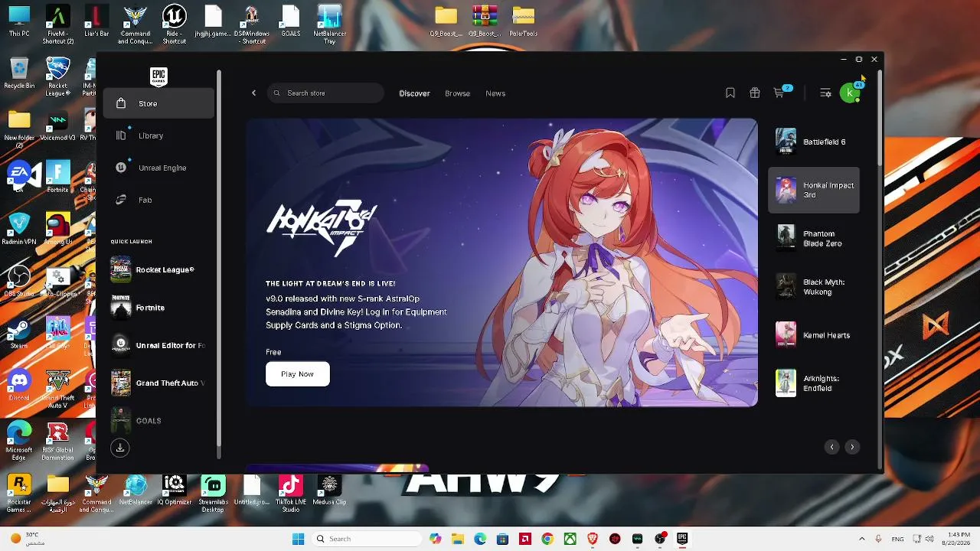This screenshot has width=980, height=551.
Task: Launch Rocket League from Quick Launch
Action: [158, 269]
